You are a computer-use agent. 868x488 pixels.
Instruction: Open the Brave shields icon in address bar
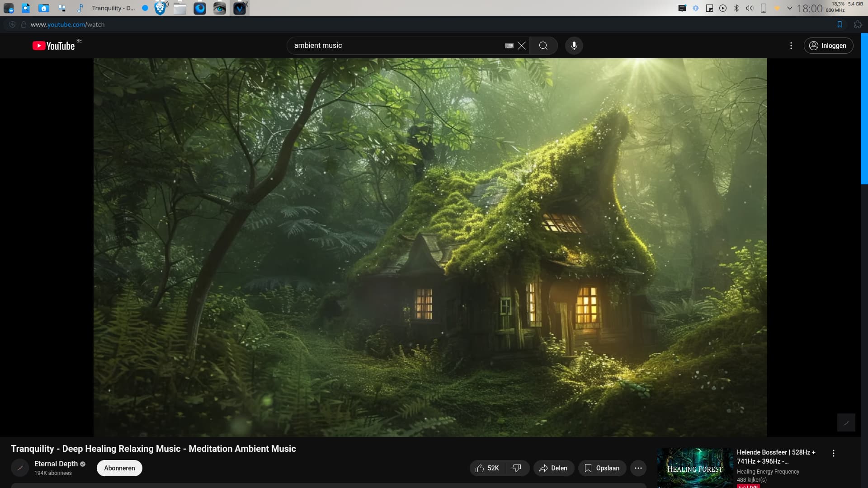coord(12,24)
